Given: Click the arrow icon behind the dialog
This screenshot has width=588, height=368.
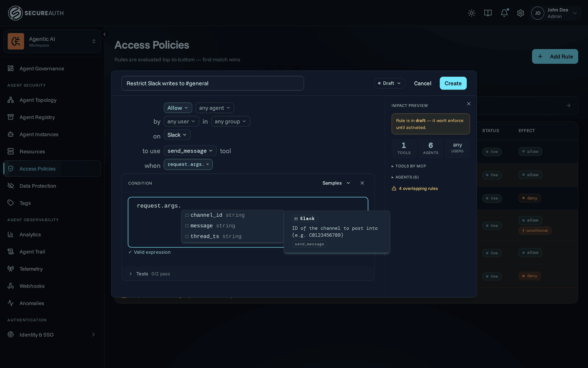Looking at the screenshot, I should point(568,105).
